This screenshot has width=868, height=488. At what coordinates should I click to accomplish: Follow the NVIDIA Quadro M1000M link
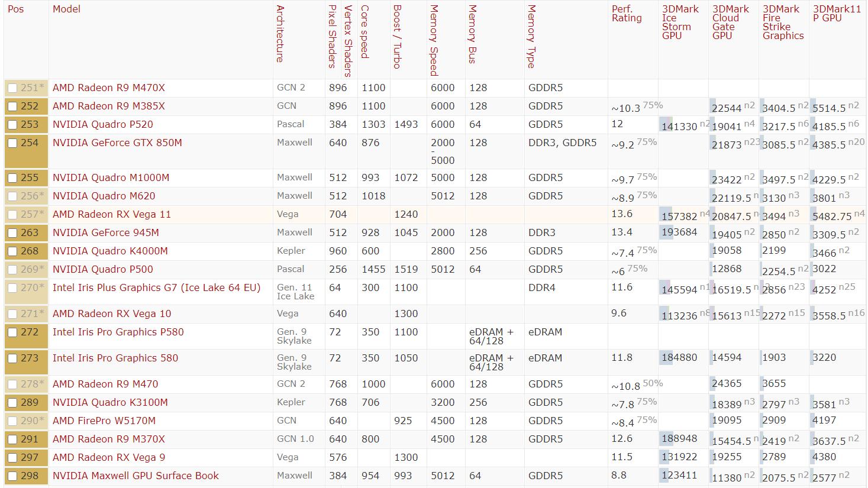tap(111, 178)
